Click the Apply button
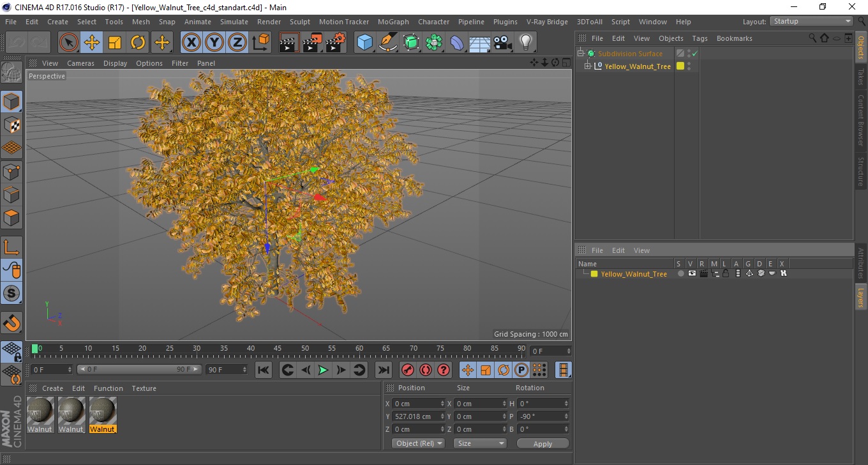 542,443
